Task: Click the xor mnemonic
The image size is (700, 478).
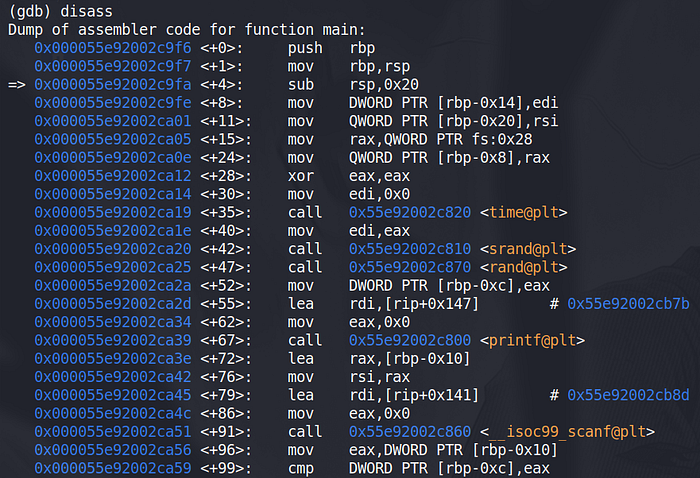Action: [x=301, y=176]
